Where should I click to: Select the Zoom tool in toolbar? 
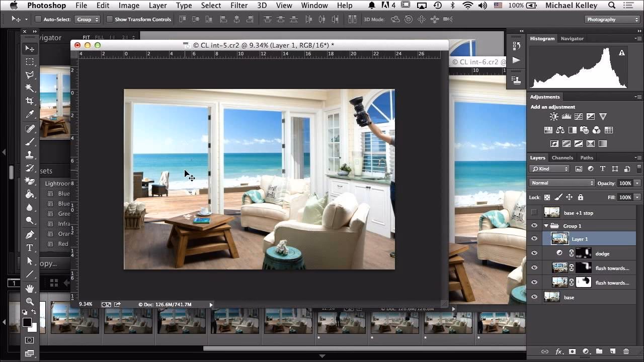tap(30, 302)
